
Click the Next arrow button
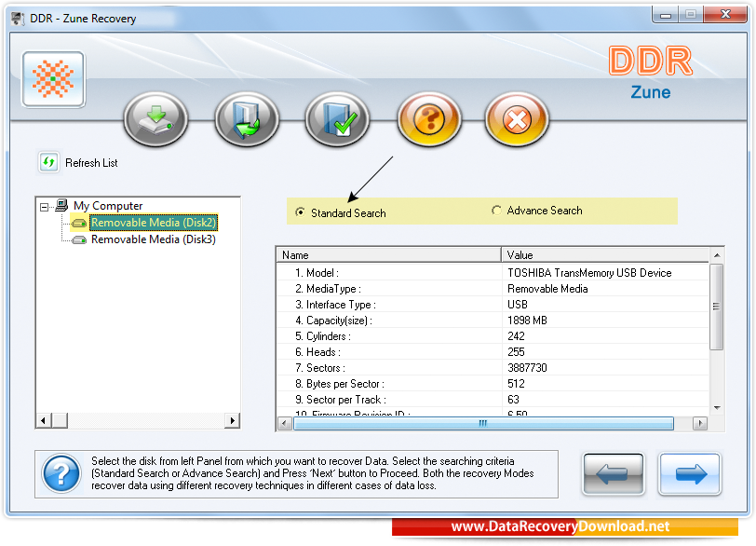[690, 474]
